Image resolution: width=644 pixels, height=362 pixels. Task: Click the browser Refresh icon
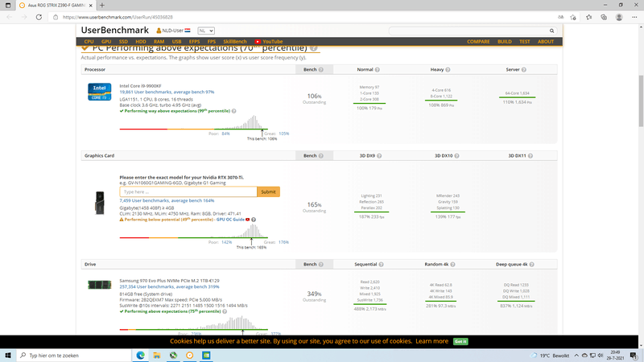(x=39, y=17)
